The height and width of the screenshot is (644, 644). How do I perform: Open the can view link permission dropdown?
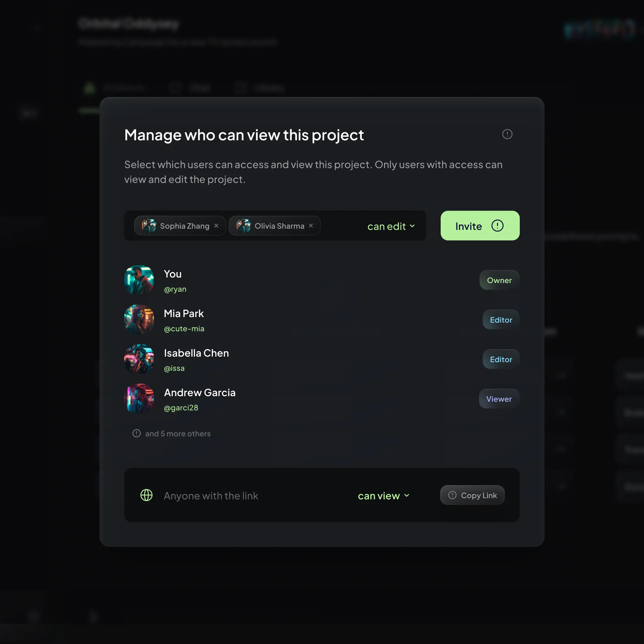(383, 496)
